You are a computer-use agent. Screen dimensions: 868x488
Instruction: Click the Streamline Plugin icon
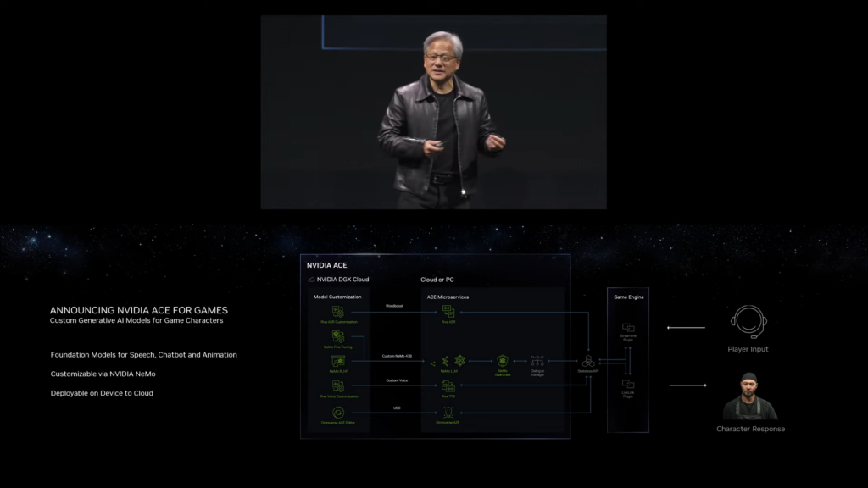629,328
